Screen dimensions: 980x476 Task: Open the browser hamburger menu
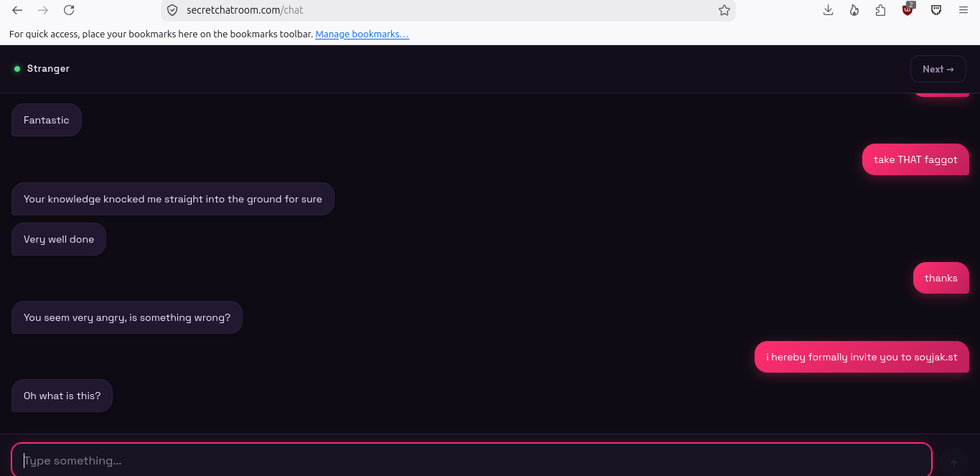pos(963,10)
